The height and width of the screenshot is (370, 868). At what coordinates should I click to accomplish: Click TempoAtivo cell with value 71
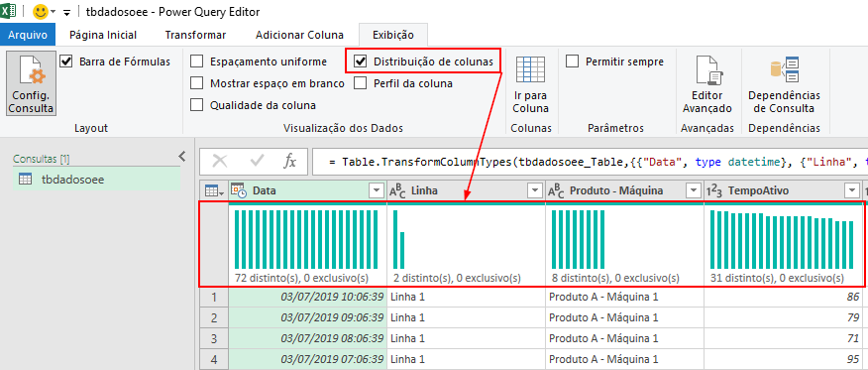[783, 338]
